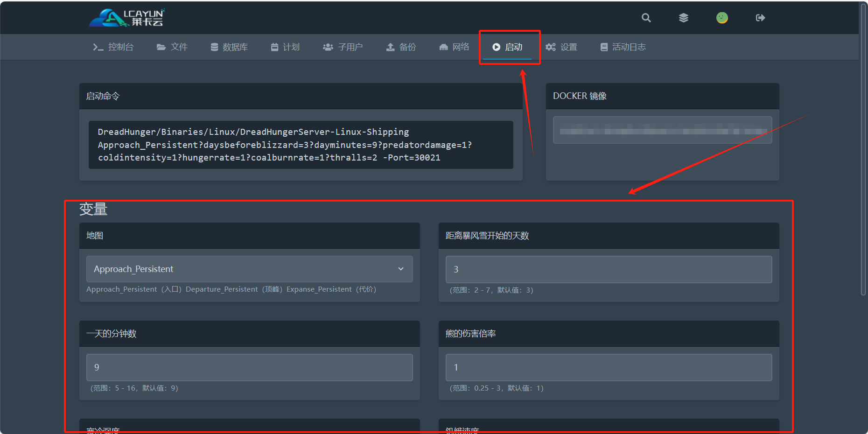Open the 控制台 console tab

click(x=113, y=47)
